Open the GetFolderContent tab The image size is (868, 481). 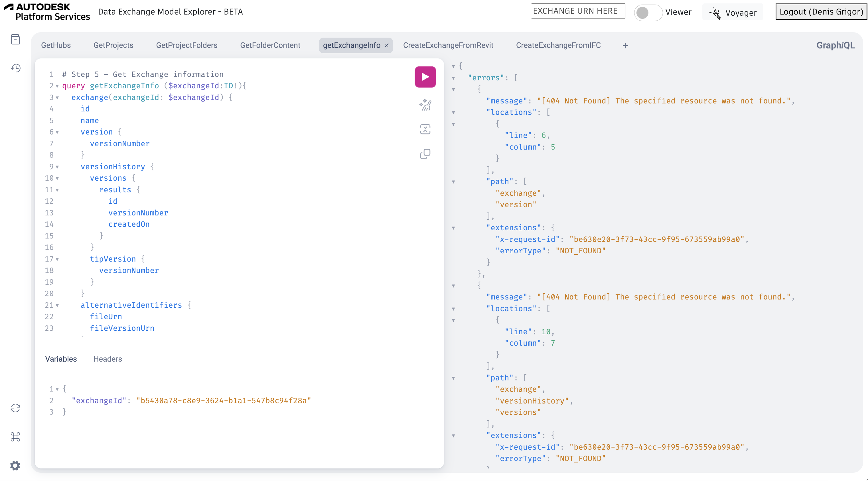(270, 45)
